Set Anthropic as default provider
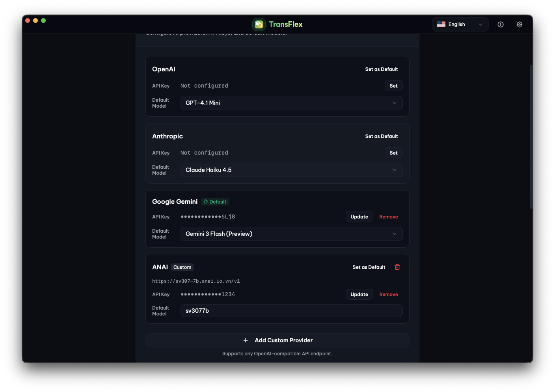Screen dimensions: 555x392 381,136
